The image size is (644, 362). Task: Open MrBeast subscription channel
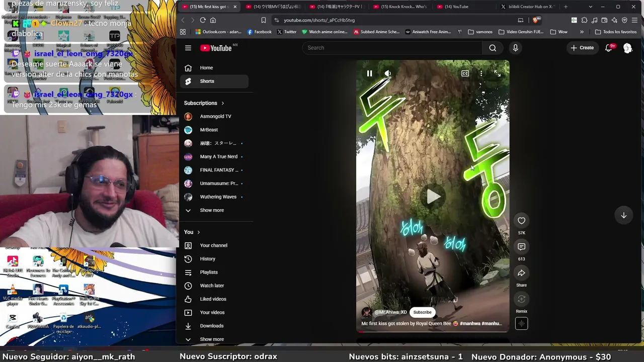(214, 130)
